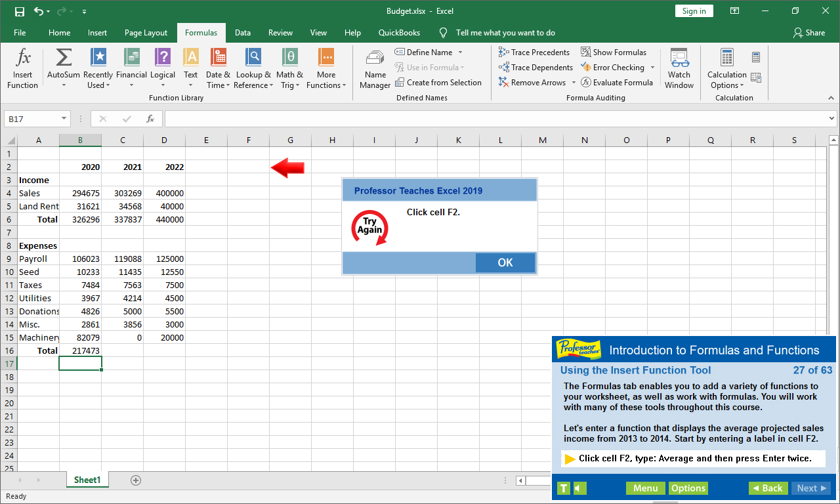The height and width of the screenshot is (504, 840).
Task: Open the QuickBooks tab
Action: point(399,32)
